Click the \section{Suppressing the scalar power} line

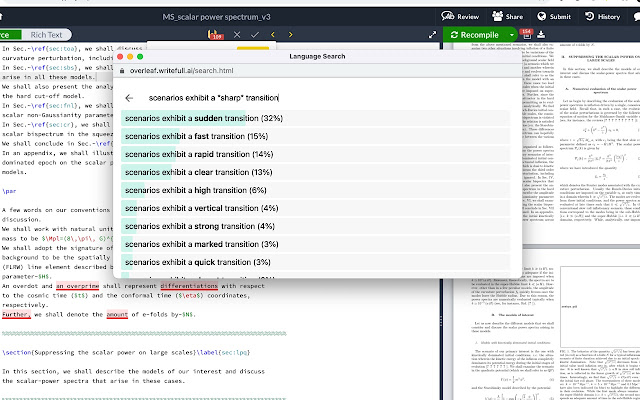tap(126, 353)
